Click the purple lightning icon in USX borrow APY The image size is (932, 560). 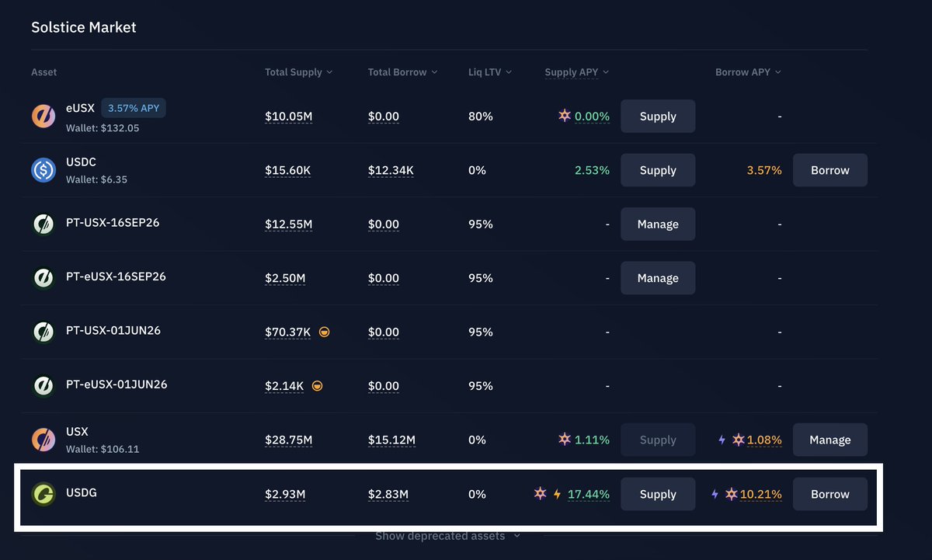tap(722, 440)
